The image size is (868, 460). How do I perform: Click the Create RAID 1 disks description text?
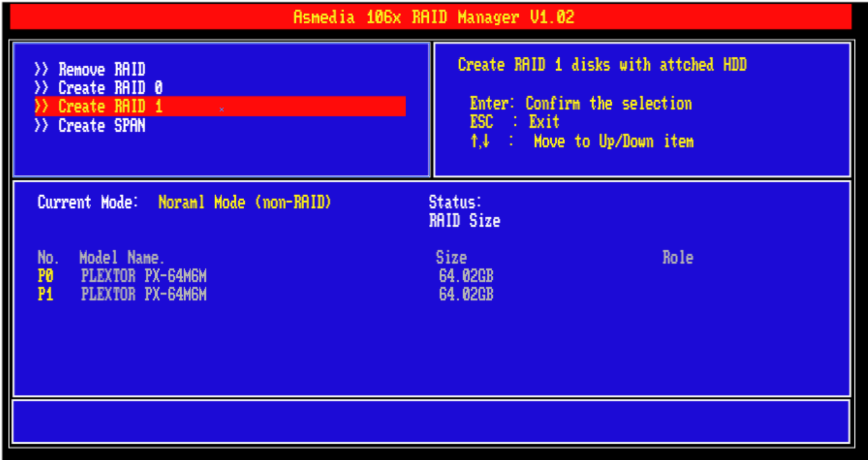[602, 65]
